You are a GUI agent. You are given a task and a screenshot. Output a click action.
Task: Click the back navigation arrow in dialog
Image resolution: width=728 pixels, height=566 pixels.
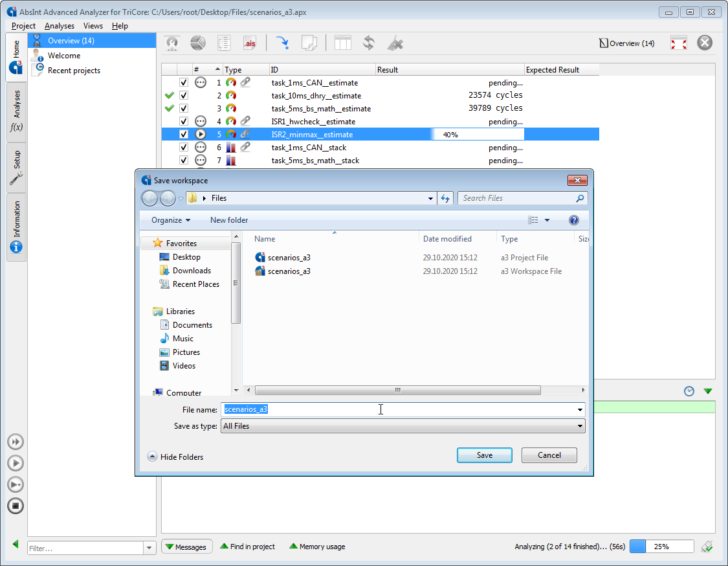(x=149, y=198)
